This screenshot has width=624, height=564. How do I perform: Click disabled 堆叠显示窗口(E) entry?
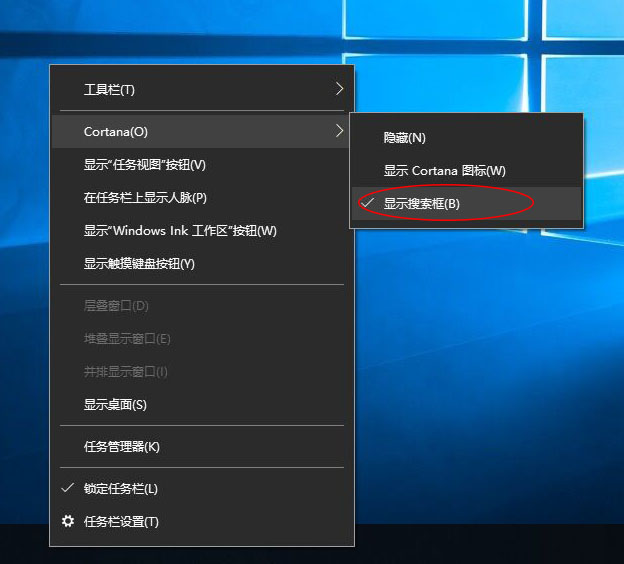[x=202, y=339]
